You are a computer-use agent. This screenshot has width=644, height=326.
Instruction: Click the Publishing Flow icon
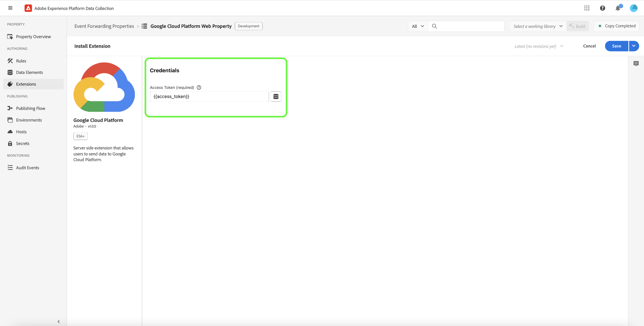(x=10, y=108)
